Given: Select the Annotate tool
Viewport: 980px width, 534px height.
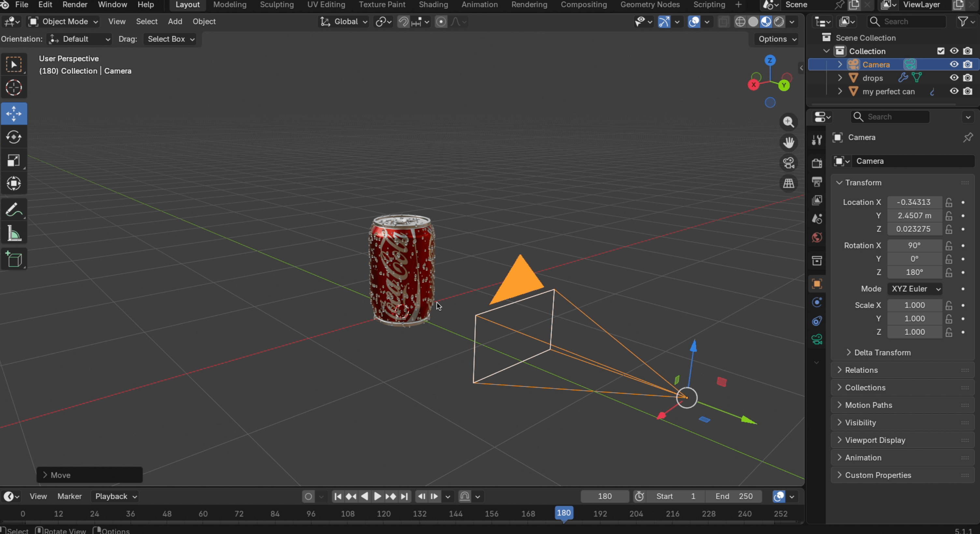Looking at the screenshot, I should pyautogui.click(x=14, y=210).
